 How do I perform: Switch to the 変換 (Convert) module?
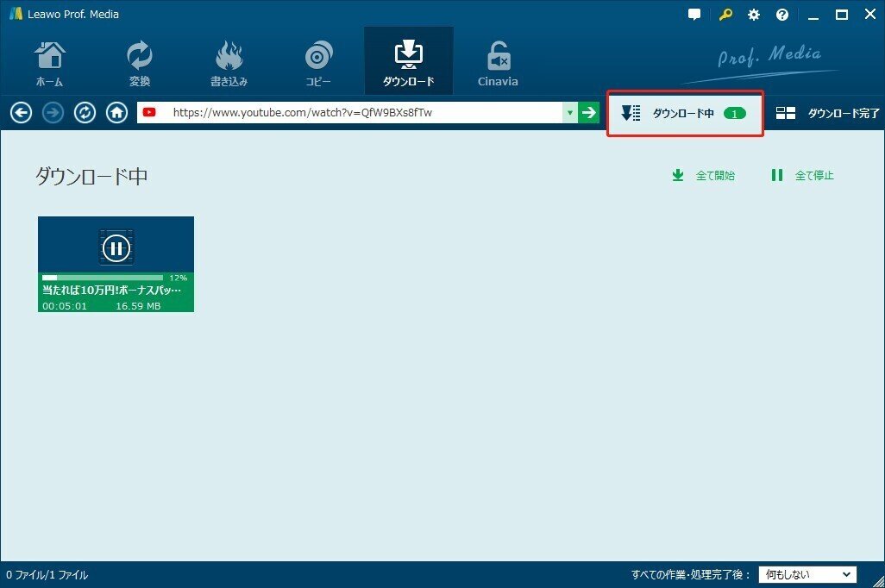140,63
